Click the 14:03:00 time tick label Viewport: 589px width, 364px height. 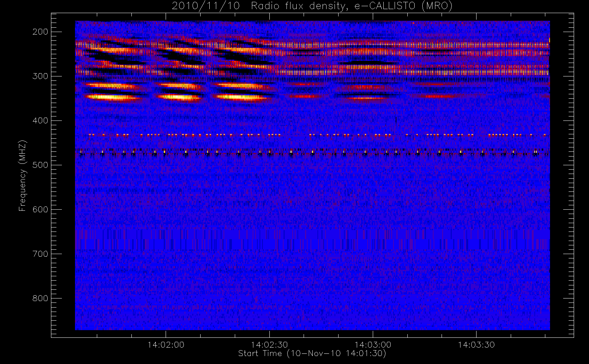(373, 345)
